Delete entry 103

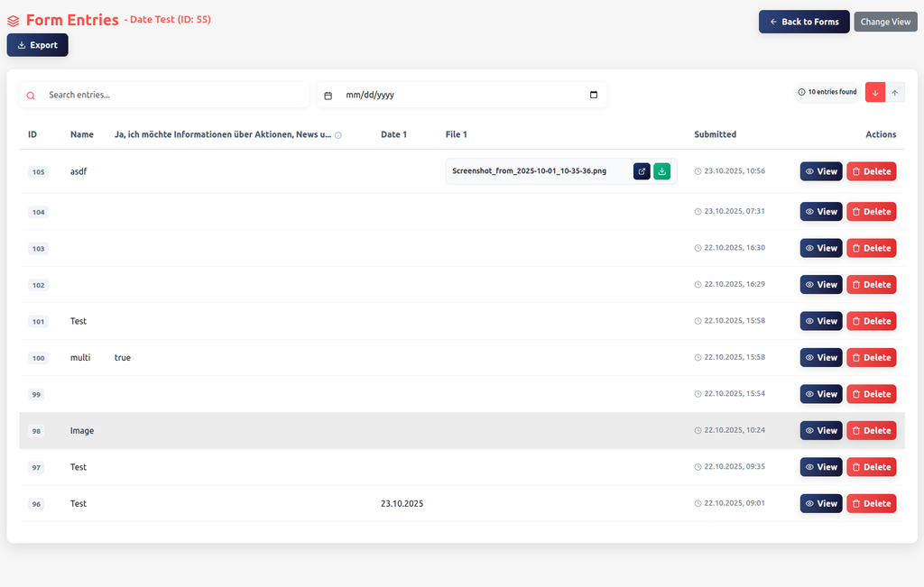click(871, 248)
